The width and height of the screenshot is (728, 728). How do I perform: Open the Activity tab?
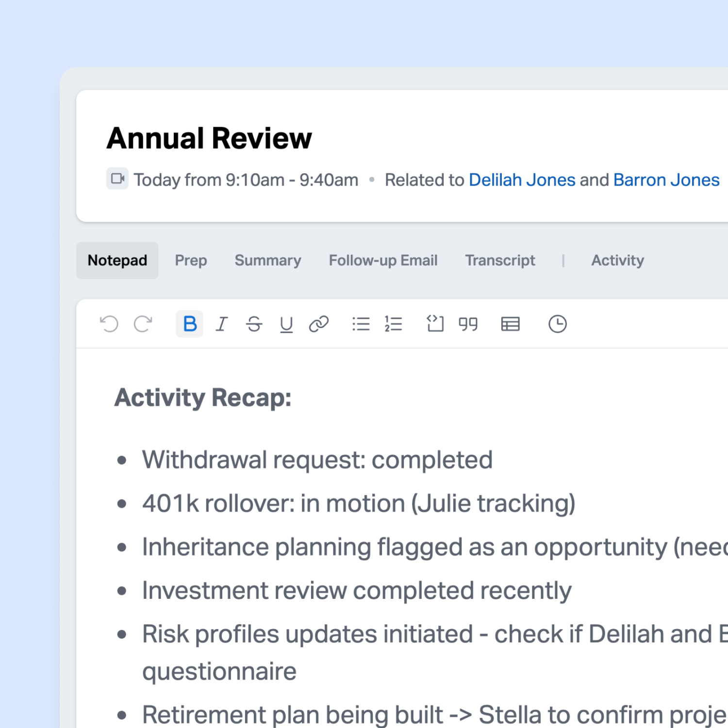click(x=617, y=261)
